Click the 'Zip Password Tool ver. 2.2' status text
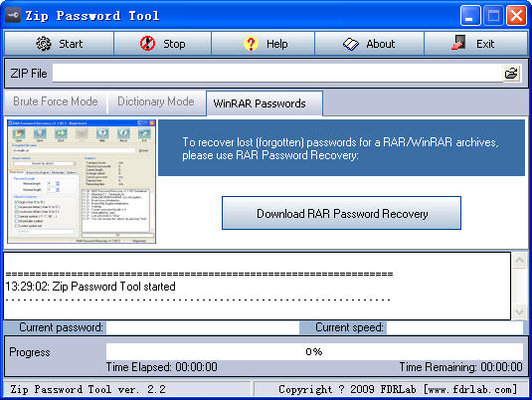The height and width of the screenshot is (400, 532). (x=88, y=389)
